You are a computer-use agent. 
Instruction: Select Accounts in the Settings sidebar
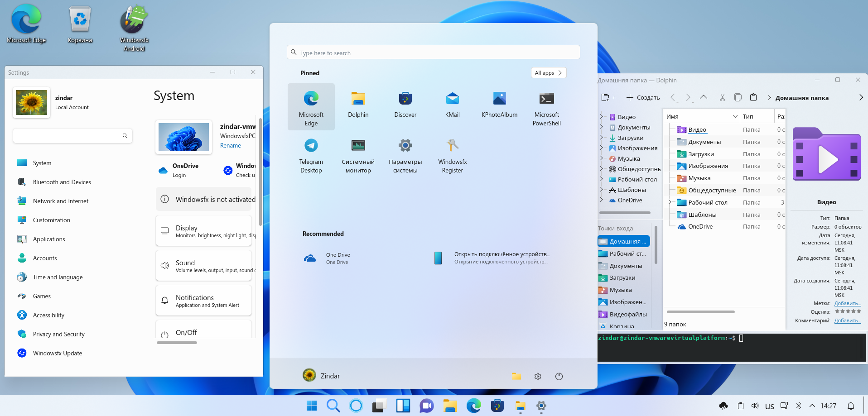(x=44, y=258)
